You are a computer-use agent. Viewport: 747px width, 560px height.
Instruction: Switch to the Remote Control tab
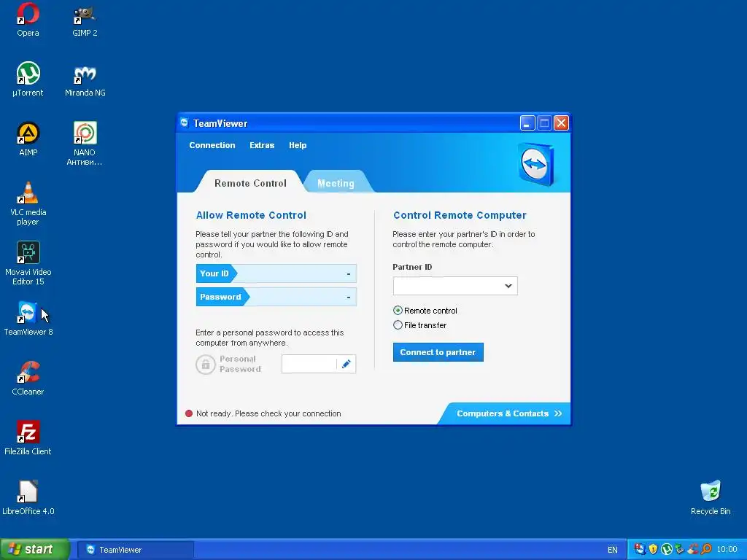(250, 183)
